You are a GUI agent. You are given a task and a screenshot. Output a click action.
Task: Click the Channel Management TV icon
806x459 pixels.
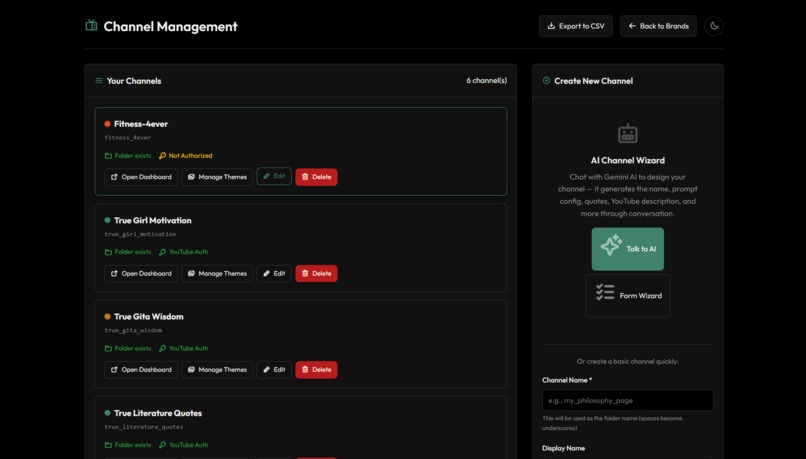click(91, 25)
